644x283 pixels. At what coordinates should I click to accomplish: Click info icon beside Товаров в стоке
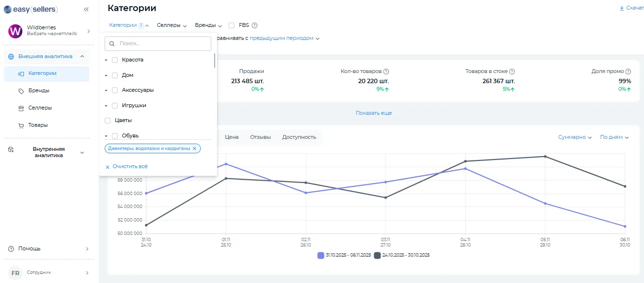[512, 71]
